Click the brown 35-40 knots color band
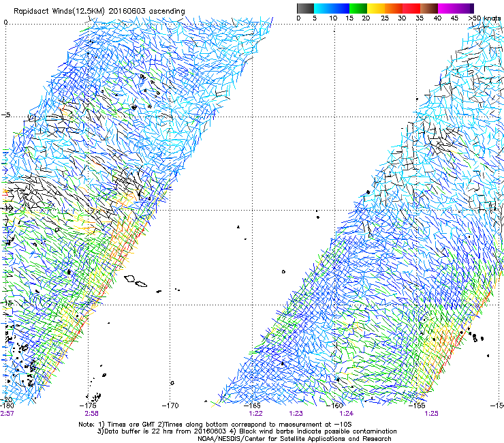504x443 pixels. (429, 8)
